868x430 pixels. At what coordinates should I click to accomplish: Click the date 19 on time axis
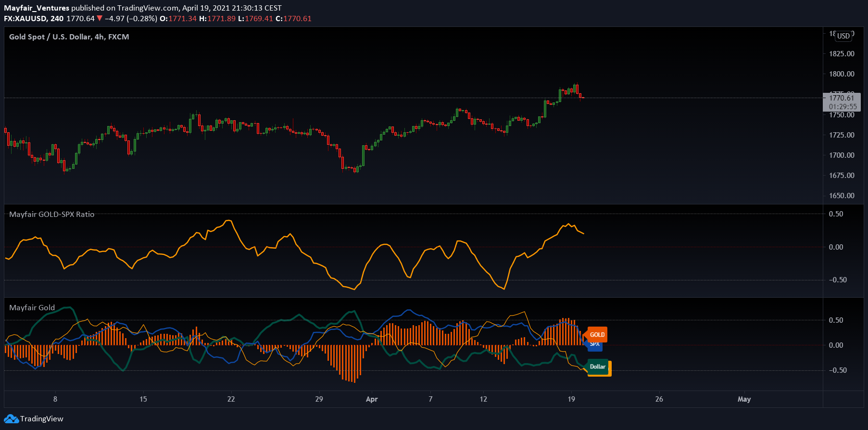coord(571,399)
